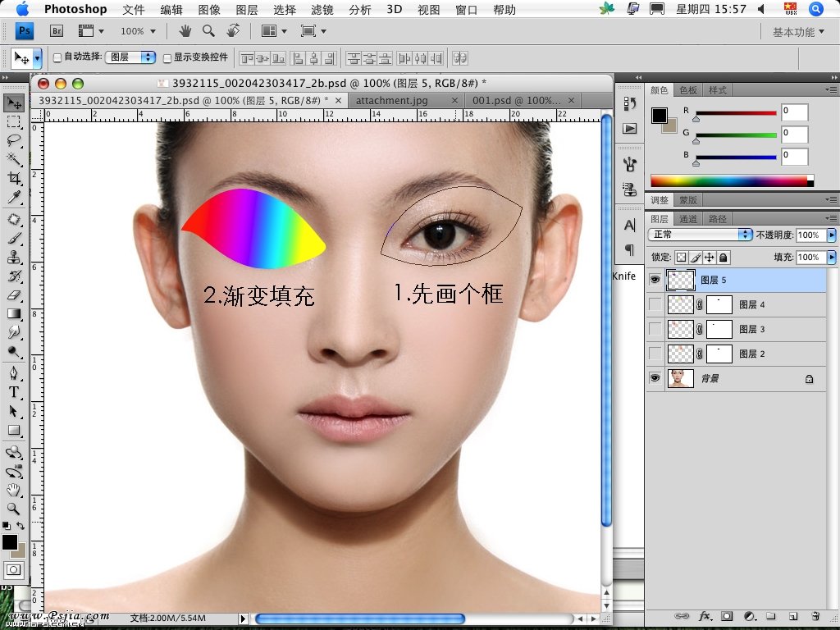Select the Path Selection tool
840x630 pixels.
point(14,411)
